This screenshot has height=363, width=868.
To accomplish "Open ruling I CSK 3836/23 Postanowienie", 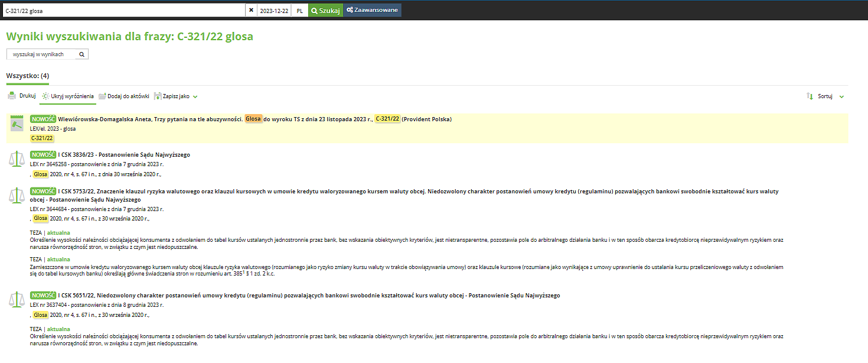I will 124,155.
